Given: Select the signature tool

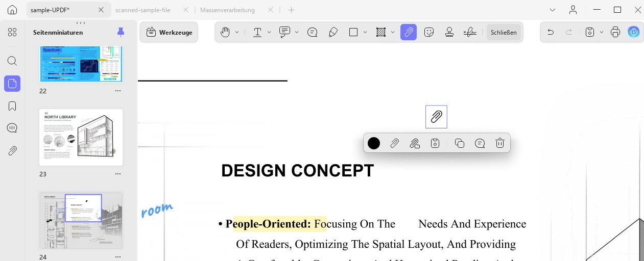Looking at the screenshot, I should point(470,32).
